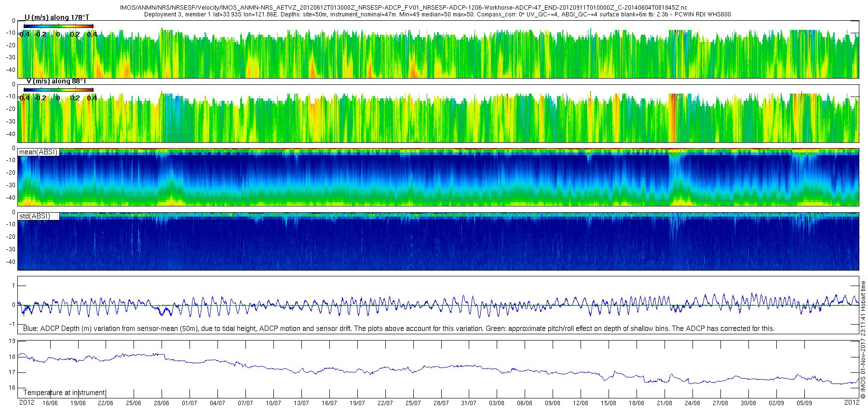Click the 21/08 date tick label
The image size is (868, 410).
tap(665, 403)
